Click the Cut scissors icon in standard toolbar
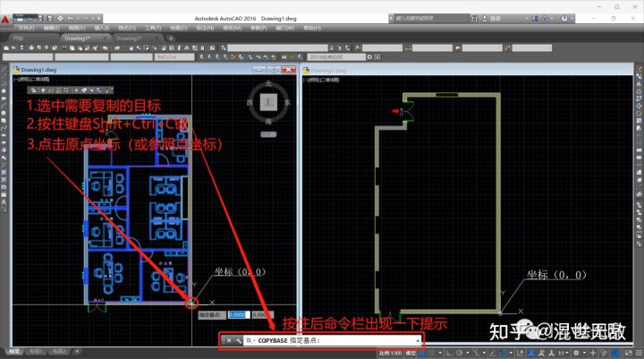Screen dimensions: 644x359 click(64, 47)
